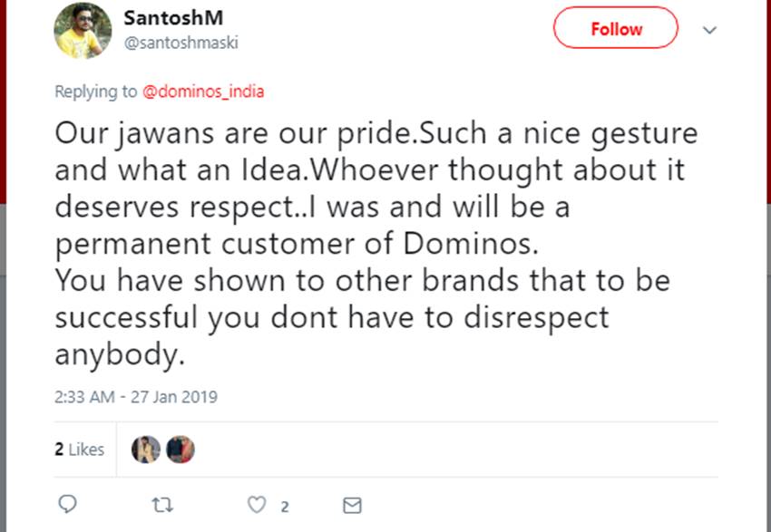This screenshot has width=771, height=532.
Task: Click the word "anybody." ending the tweet
Action: coord(120,354)
